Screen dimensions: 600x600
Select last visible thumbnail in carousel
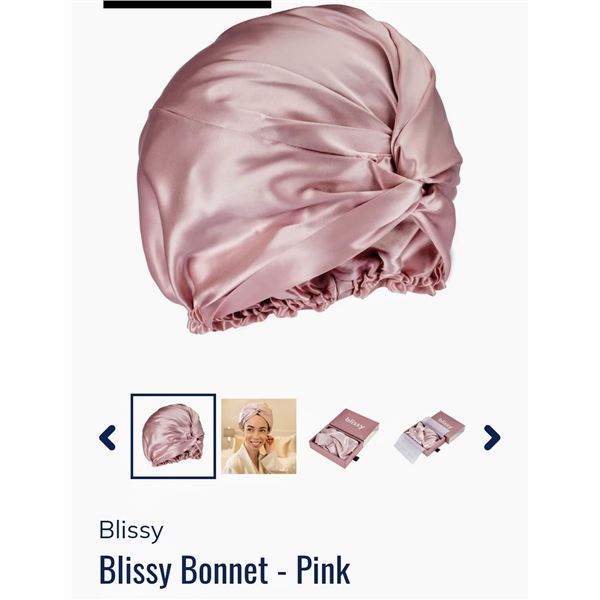click(x=430, y=436)
